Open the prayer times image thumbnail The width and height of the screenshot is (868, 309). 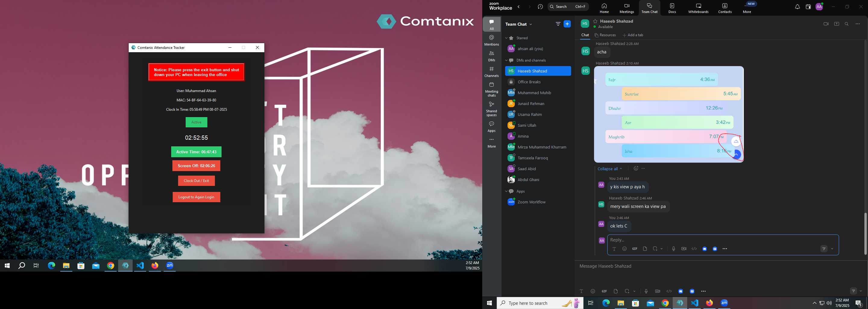668,114
